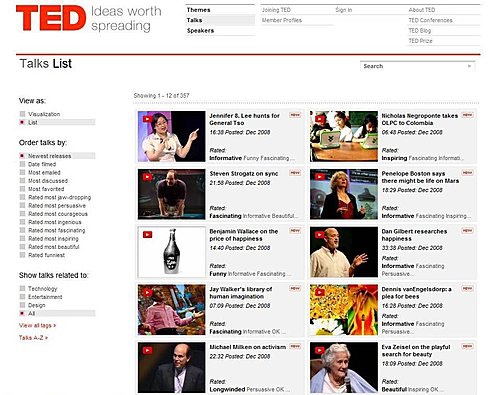Play button on Steven Strogatz thumbnail
The height and width of the screenshot is (395, 500).
(x=147, y=177)
